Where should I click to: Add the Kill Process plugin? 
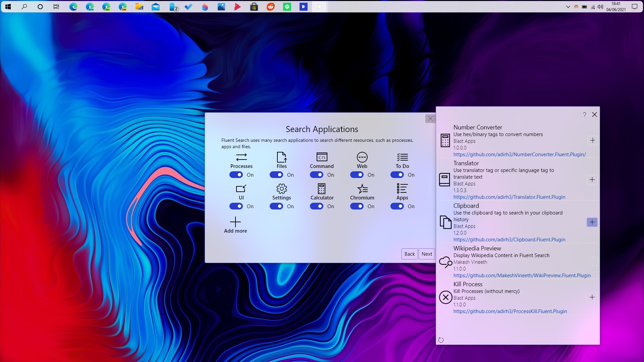(x=592, y=297)
